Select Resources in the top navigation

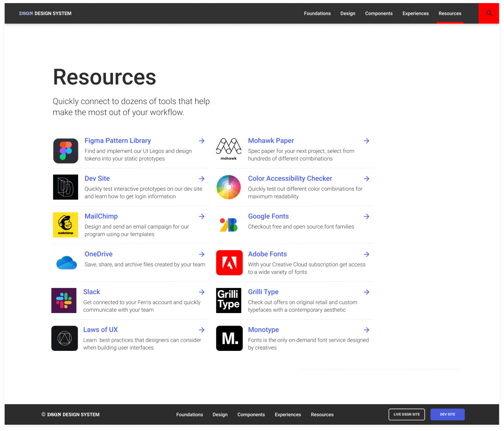tap(450, 13)
